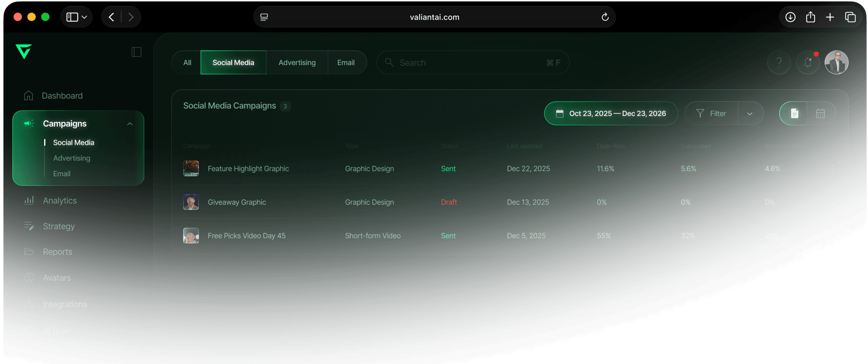Image resolution: width=868 pixels, height=364 pixels.
Task: Focus the Search input field
Action: point(472,63)
